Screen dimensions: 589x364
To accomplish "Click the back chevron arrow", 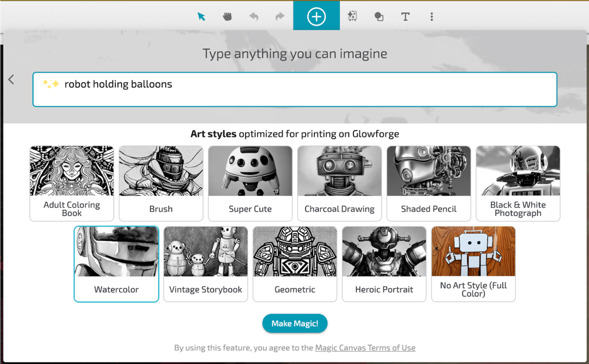I will (x=11, y=79).
